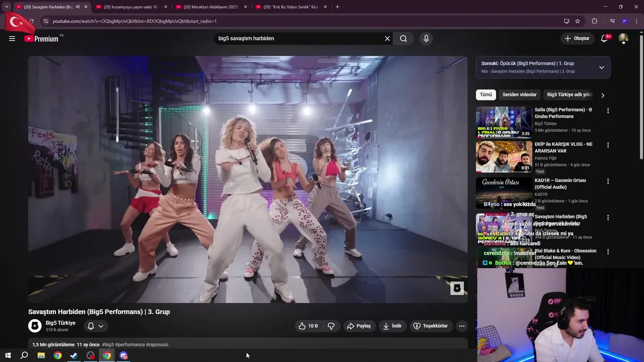Open Salla (Big5 Performans) video thumbnail
This screenshot has height=362, width=644.
(504, 122)
